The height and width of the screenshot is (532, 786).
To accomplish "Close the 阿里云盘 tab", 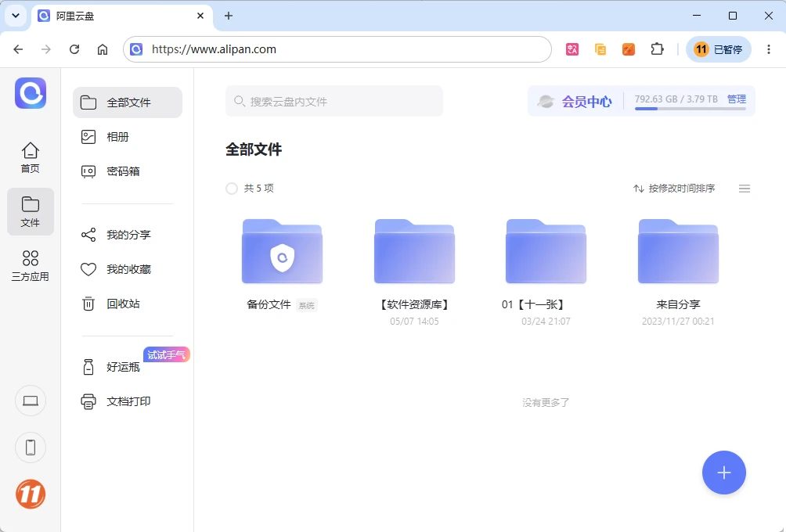I will 200,16.
